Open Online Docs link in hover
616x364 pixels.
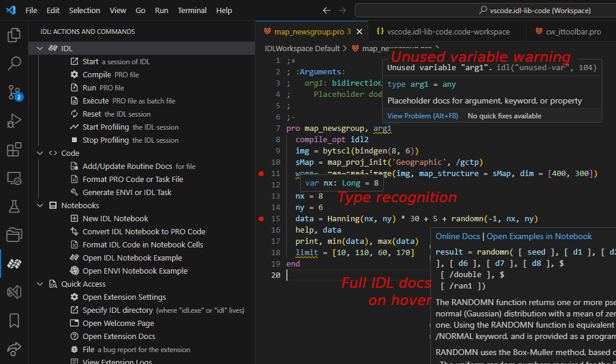[x=458, y=236]
